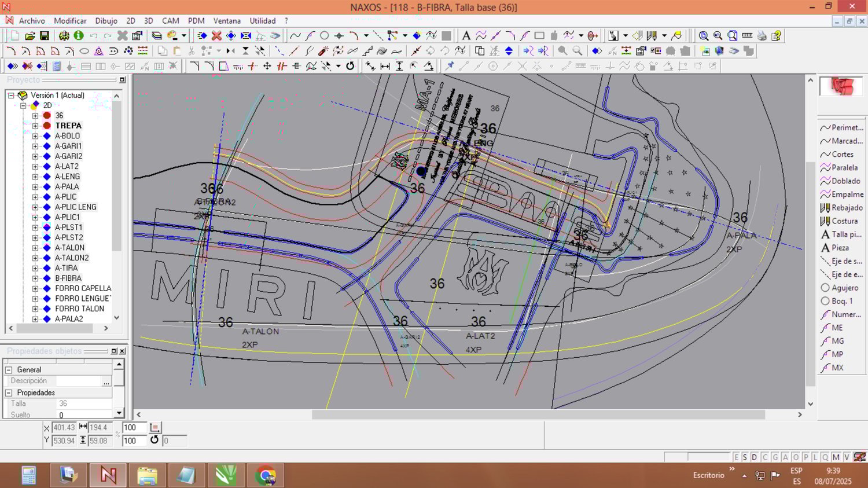Toggle the M indicator in status bar

[x=836, y=457]
